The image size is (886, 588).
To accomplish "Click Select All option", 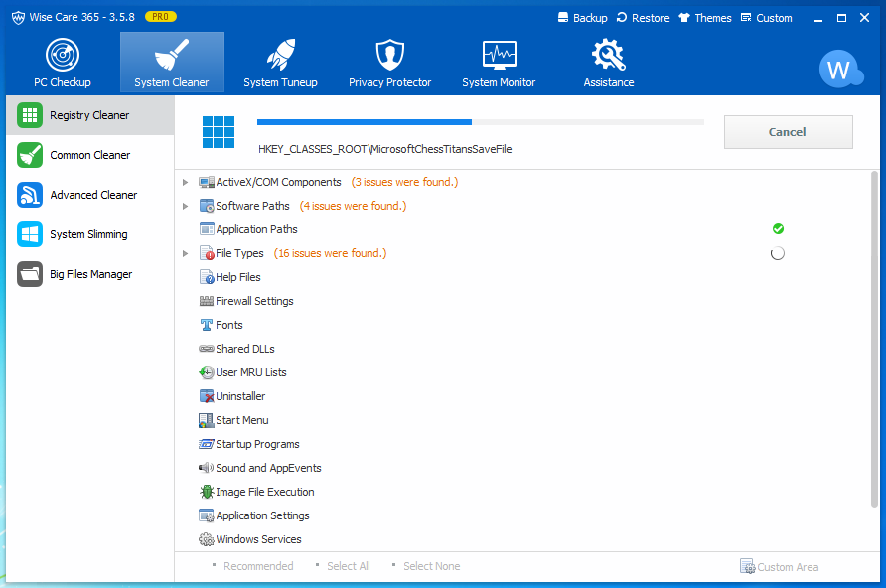I will pyautogui.click(x=348, y=566).
